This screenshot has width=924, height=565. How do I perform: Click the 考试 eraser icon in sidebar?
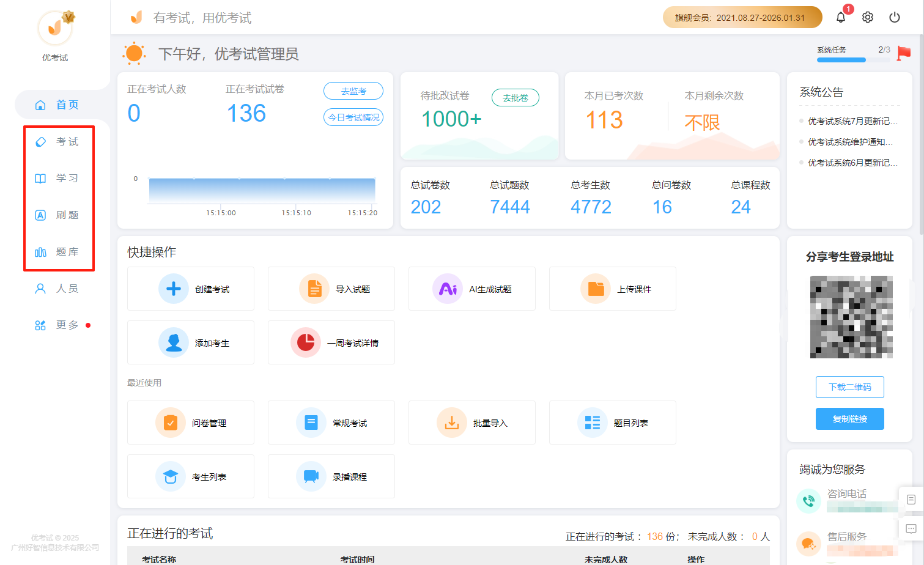[x=40, y=142]
